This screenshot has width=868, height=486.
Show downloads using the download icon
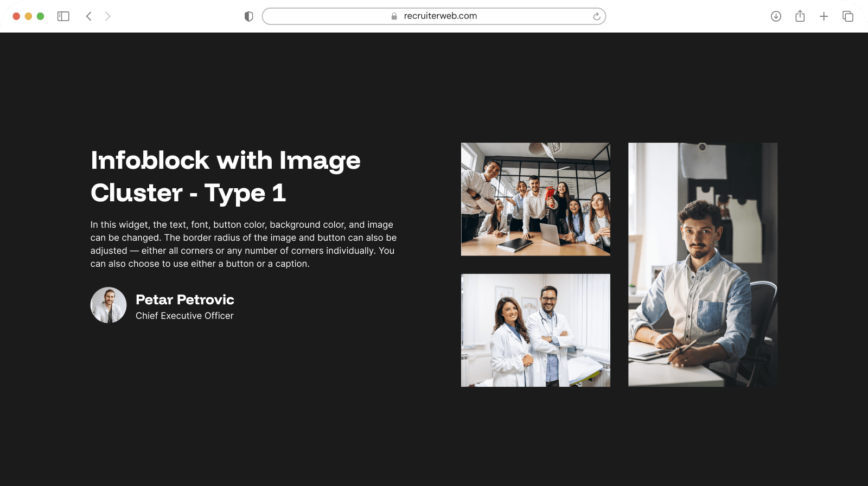[x=776, y=16]
